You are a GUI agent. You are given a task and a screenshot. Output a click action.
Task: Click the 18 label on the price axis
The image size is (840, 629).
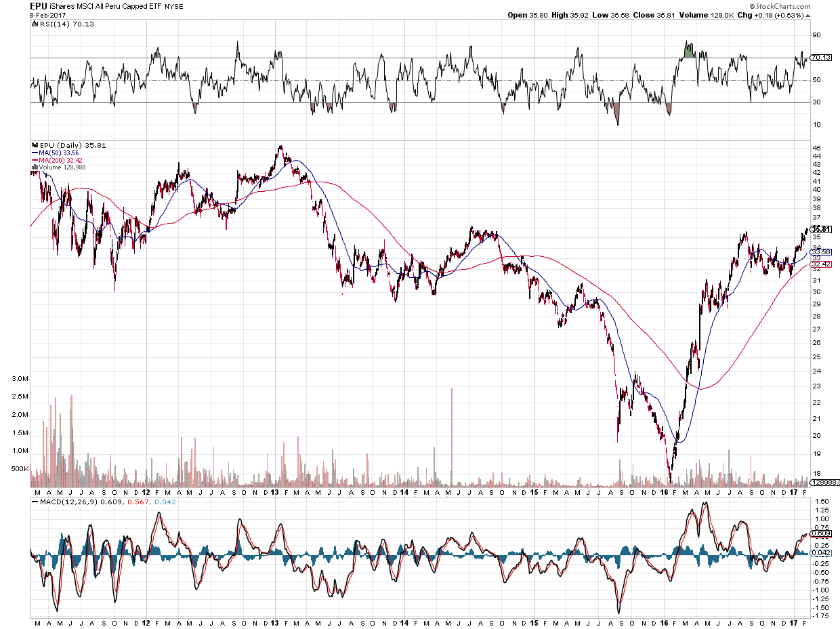(x=816, y=473)
